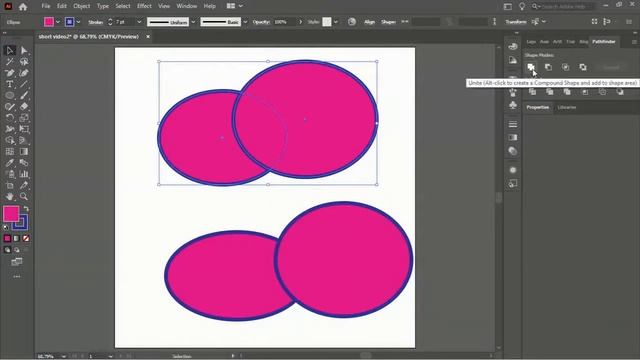The height and width of the screenshot is (360, 640).
Task: Select the Paintbrush tool
Action: pos(24,96)
